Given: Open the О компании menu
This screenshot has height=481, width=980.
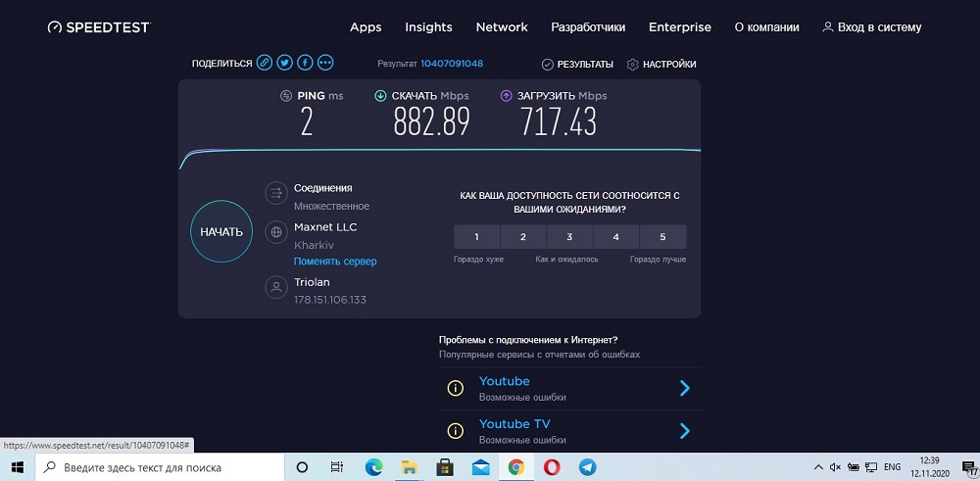Looking at the screenshot, I should [767, 27].
